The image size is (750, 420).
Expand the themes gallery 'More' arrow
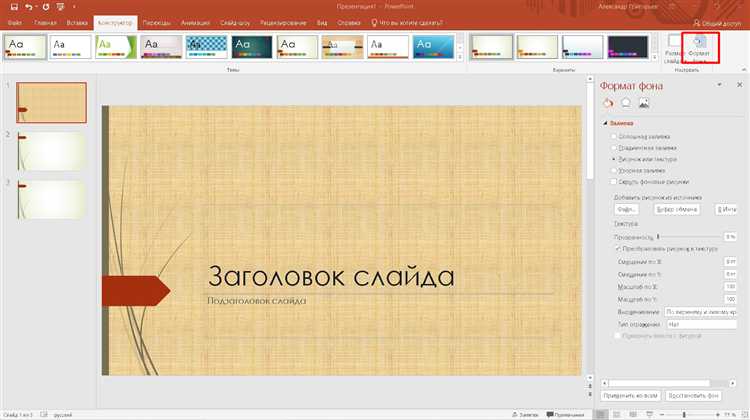(x=460, y=57)
